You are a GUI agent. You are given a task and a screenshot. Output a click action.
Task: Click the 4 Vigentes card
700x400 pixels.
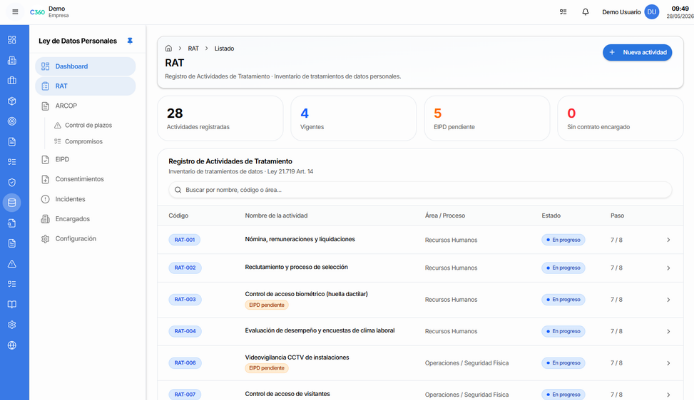coord(354,118)
